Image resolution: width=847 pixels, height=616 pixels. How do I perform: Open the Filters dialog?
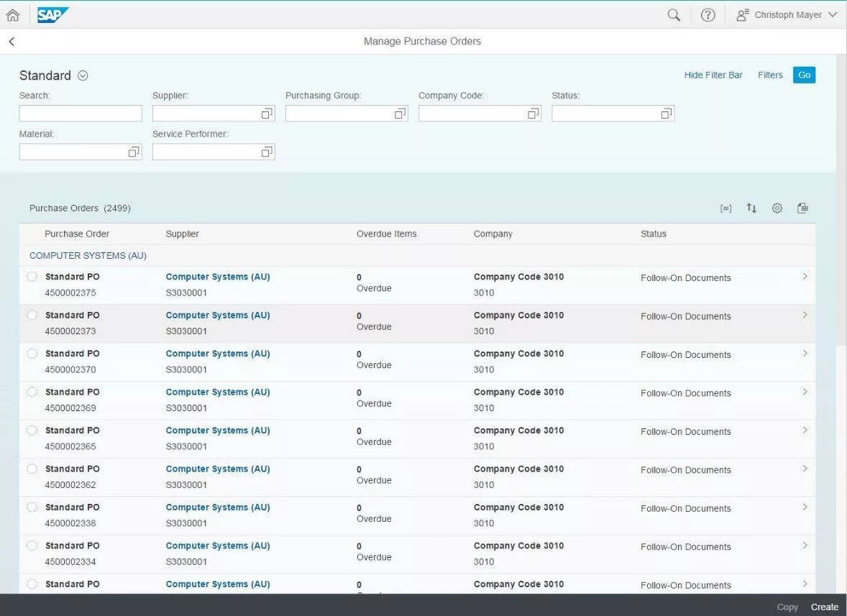770,75
